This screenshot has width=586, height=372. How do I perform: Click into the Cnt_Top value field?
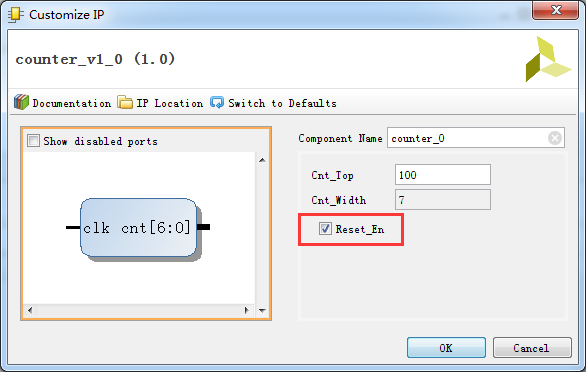[x=443, y=175]
